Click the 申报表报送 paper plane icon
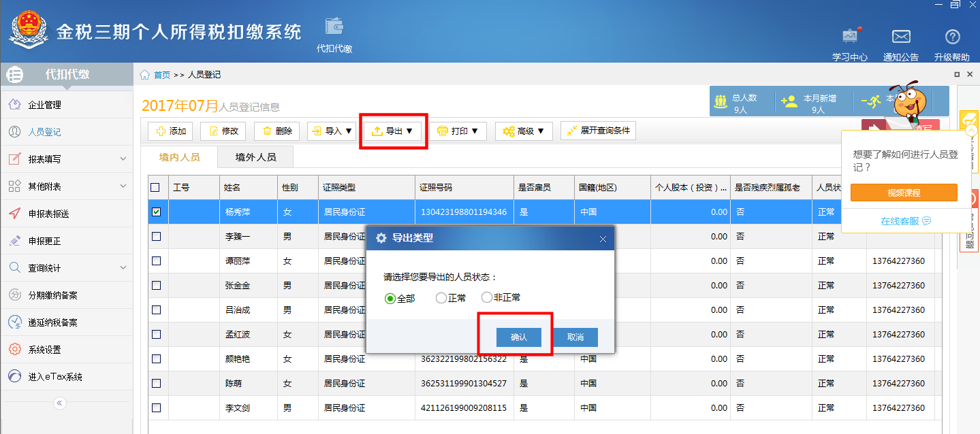 (x=14, y=214)
